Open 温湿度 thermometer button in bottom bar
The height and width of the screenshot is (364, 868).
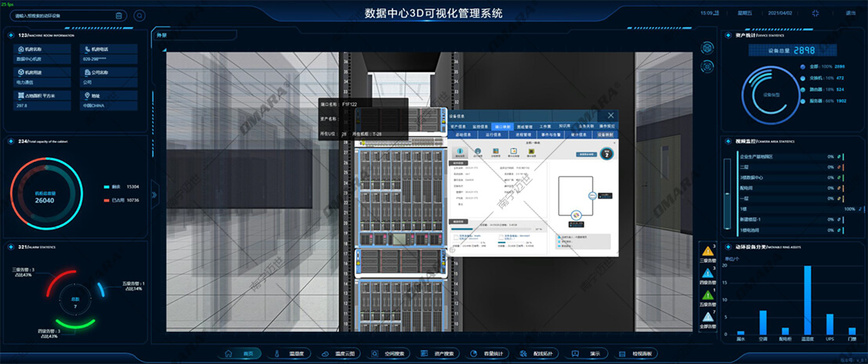click(x=290, y=354)
